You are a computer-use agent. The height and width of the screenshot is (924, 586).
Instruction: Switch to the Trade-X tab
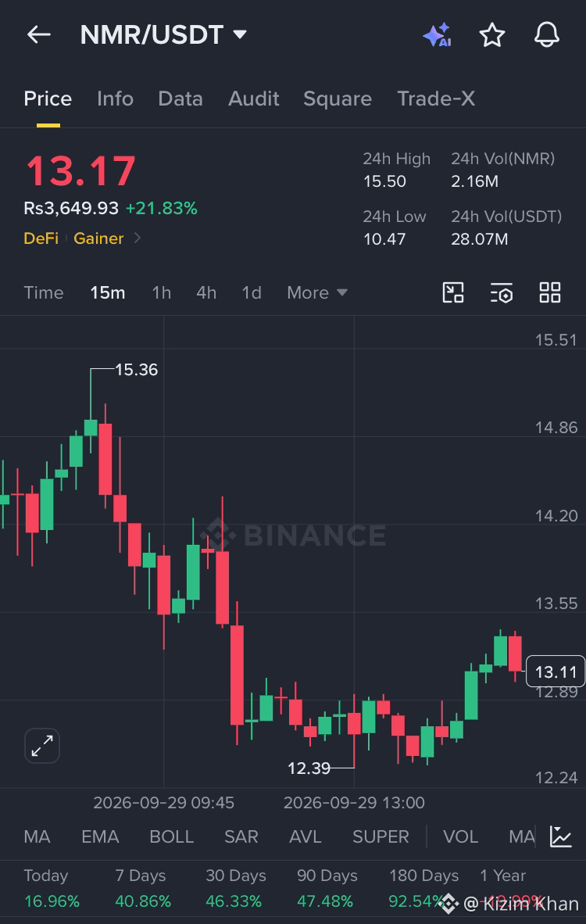point(436,98)
